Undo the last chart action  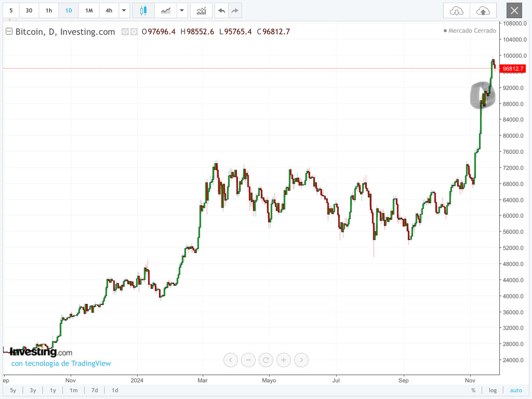tap(221, 10)
